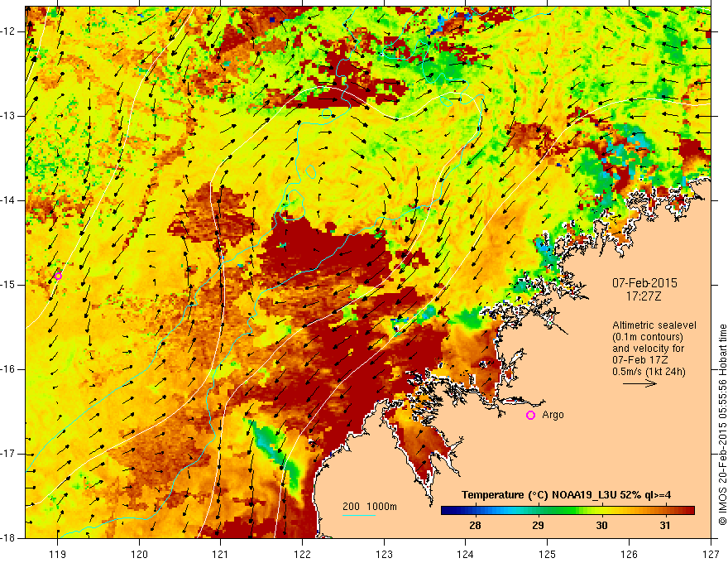Click longitude axis label "124"
The width and height of the screenshot is (728, 563).
466,554
